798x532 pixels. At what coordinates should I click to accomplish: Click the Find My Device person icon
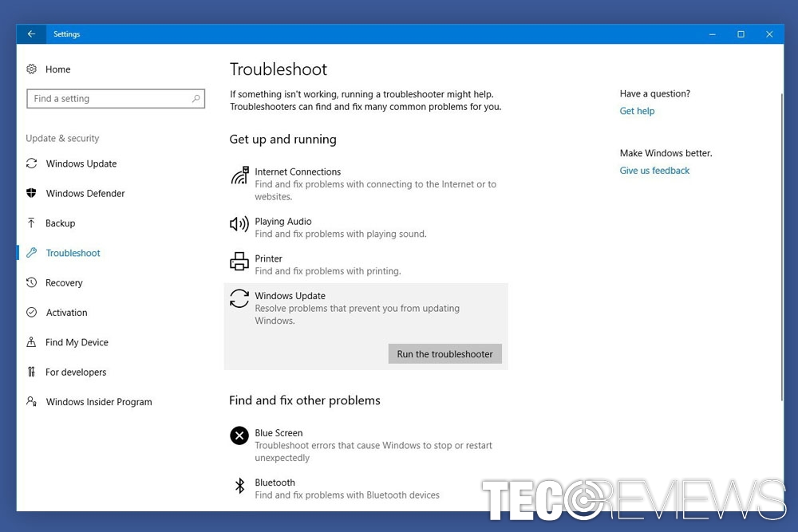[32, 342]
